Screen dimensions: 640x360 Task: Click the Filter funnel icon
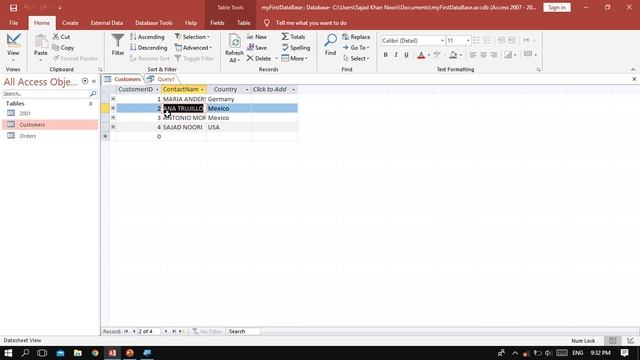118,40
